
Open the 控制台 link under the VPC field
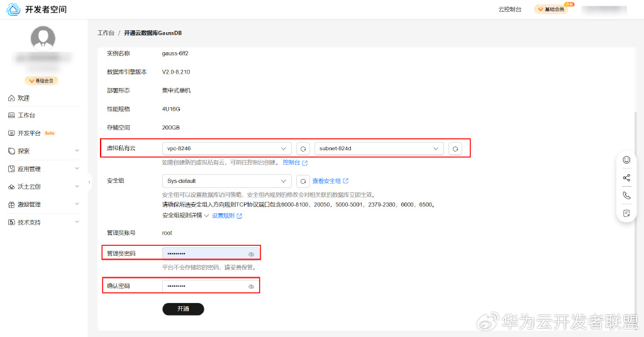coord(295,163)
